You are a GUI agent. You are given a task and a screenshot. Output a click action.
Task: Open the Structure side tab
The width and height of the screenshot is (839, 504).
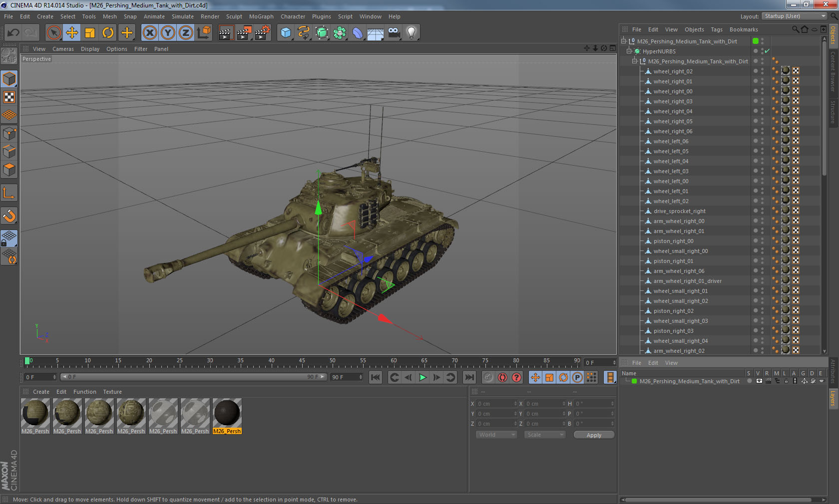(x=833, y=112)
